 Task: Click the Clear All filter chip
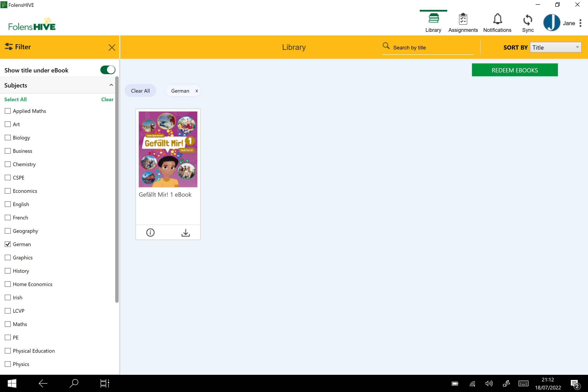tap(140, 91)
